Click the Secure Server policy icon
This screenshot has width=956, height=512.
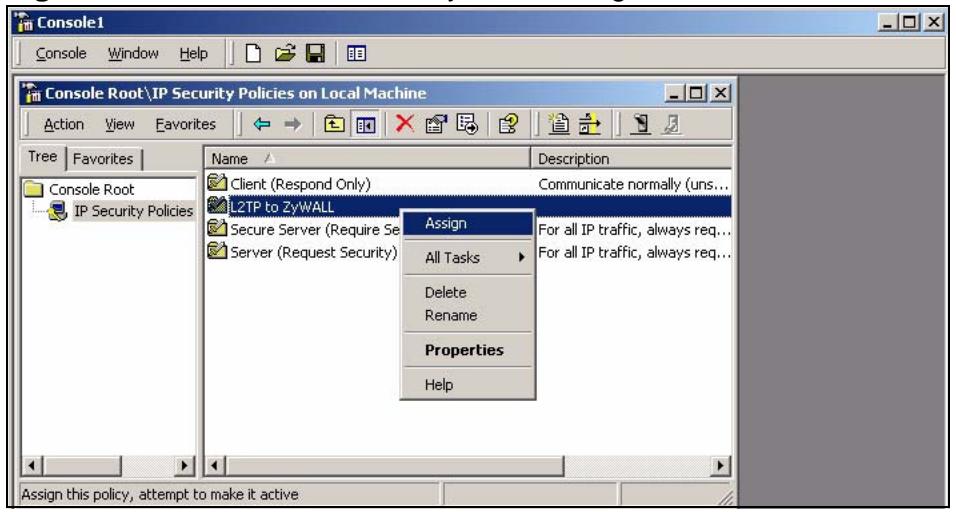[x=216, y=229]
